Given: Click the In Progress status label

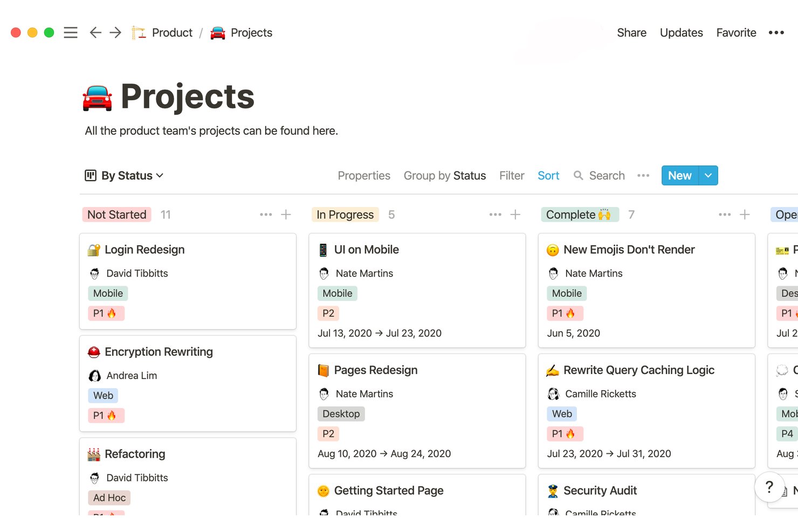Looking at the screenshot, I should (x=345, y=215).
